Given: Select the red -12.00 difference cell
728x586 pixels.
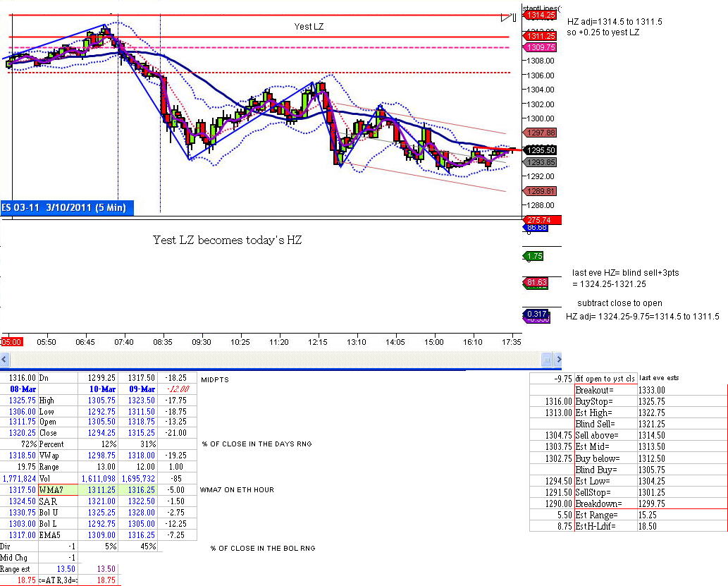Looking at the screenshot, I should click(x=178, y=389).
